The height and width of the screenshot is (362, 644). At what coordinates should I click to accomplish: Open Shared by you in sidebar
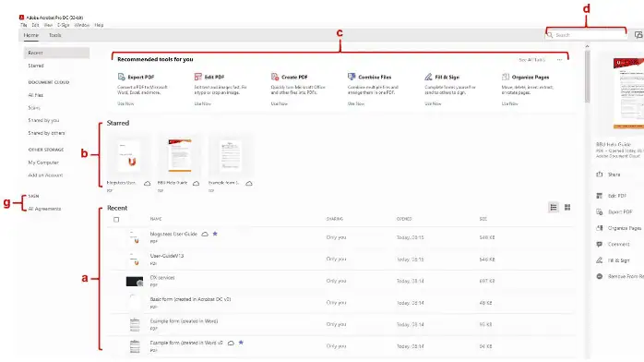click(x=43, y=120)
